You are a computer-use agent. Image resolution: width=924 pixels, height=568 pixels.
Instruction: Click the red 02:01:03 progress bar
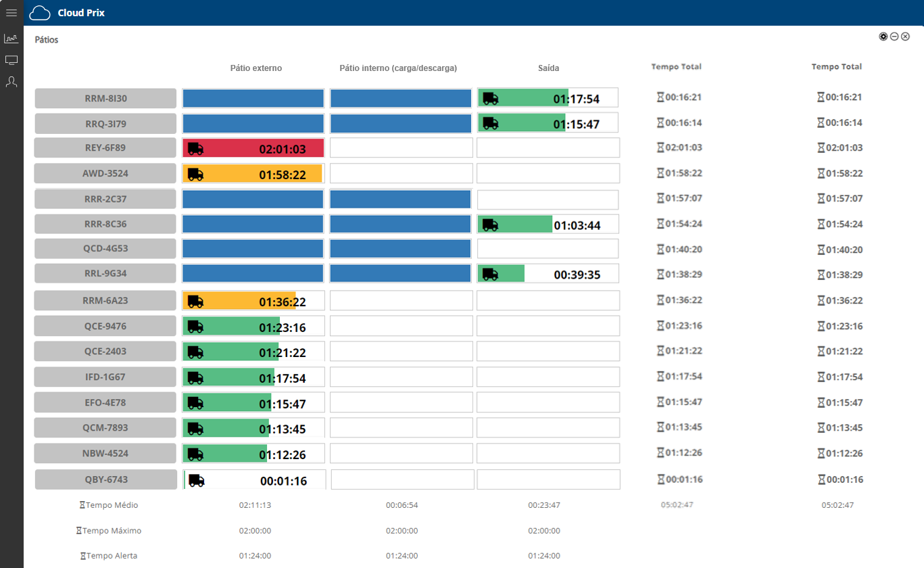click(253, 149)
